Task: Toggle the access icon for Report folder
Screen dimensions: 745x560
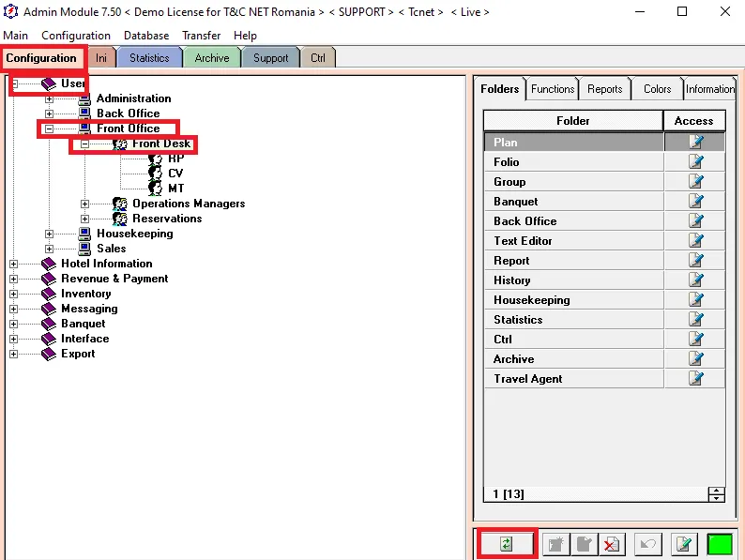Action: coord(695,260)
